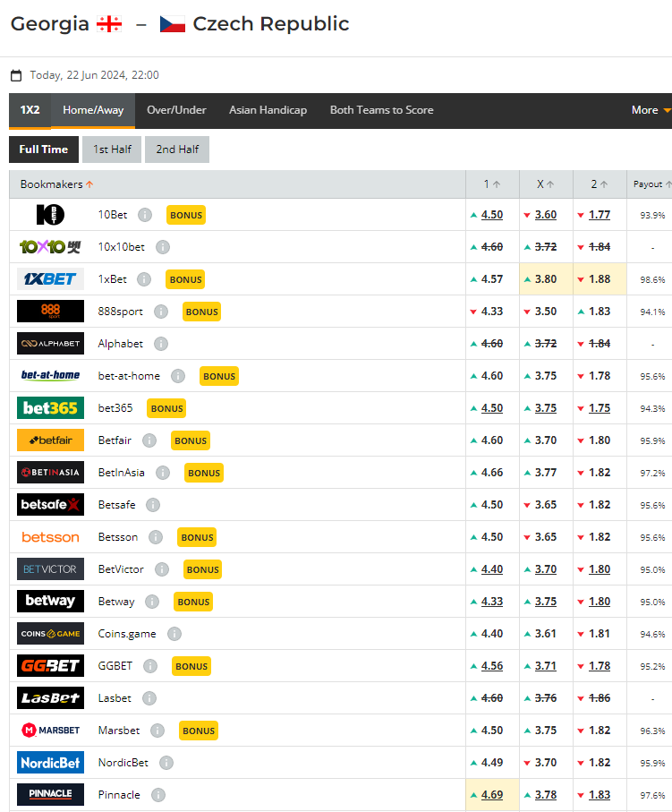Open the 1xBet info icon
672x812 pixels.
[144, 279]
